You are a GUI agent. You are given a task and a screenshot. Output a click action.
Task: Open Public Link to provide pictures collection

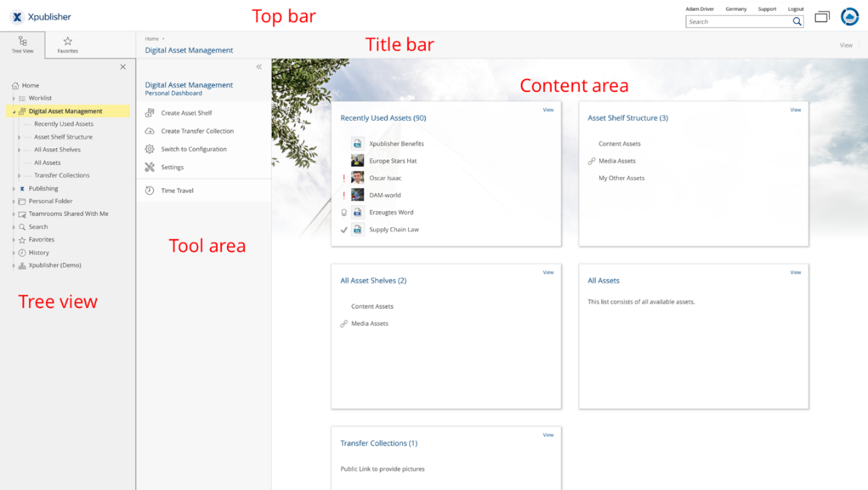(383, 469)
